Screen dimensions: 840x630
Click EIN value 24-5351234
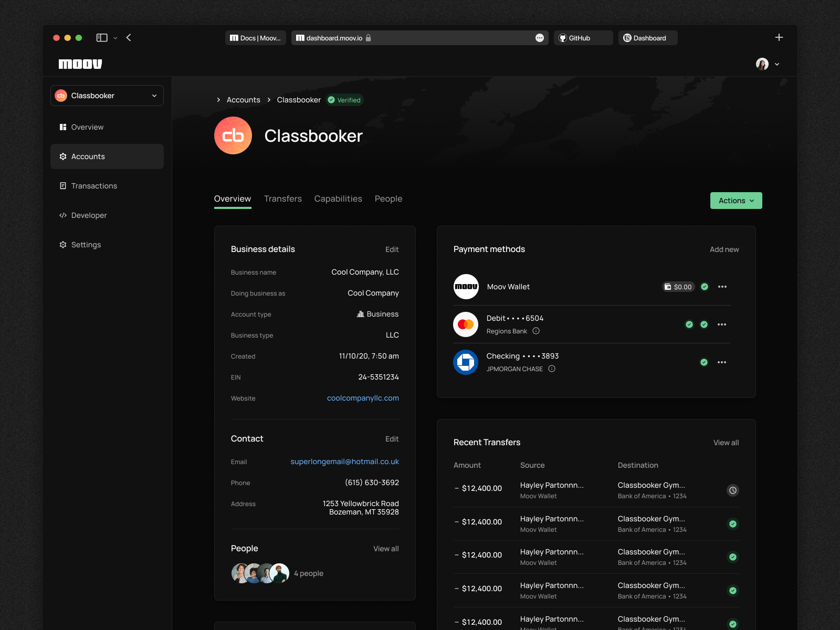(379, 377)
